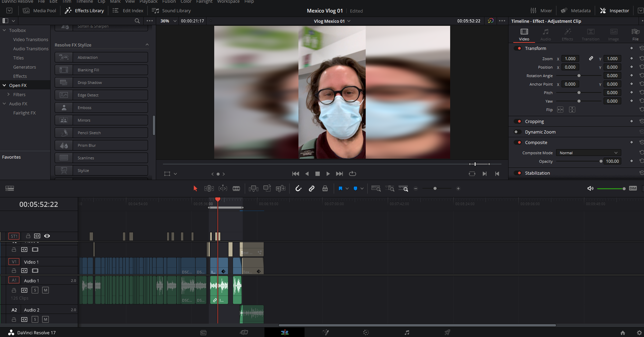This screenshot has width=644, height=337.
Task: Toggle timeline snapping magnet icon
Action: coord(298,189)
